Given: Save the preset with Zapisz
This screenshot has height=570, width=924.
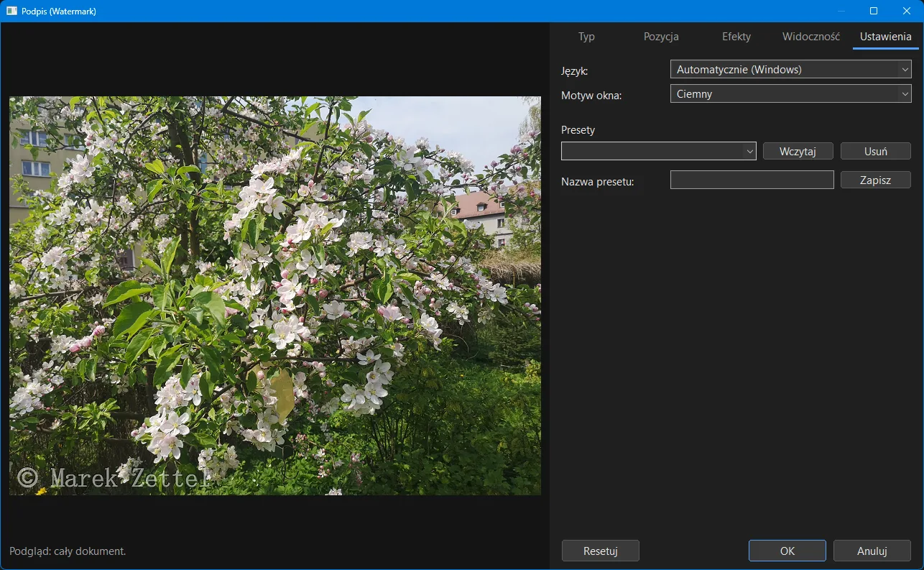Looking at the screenshot, I should tap(876, 180).
